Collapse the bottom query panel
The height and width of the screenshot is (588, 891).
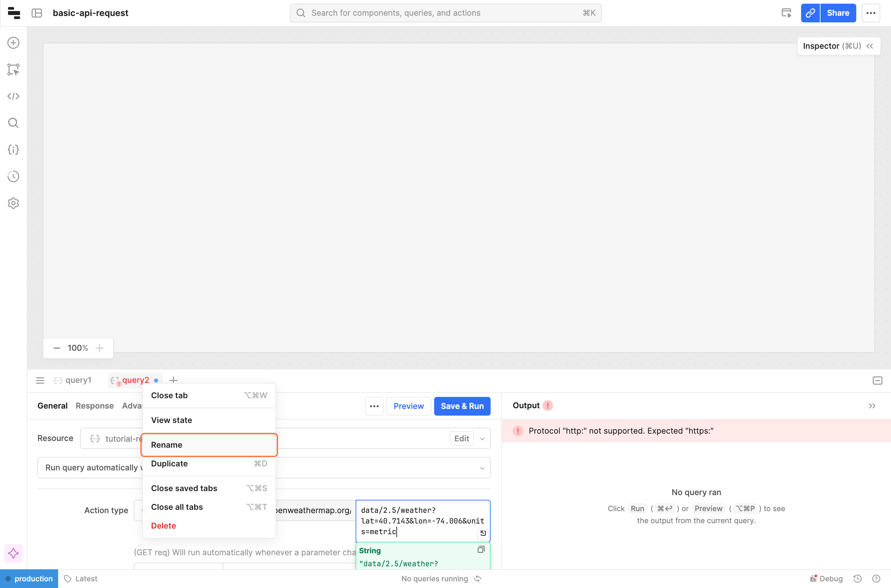877,381
